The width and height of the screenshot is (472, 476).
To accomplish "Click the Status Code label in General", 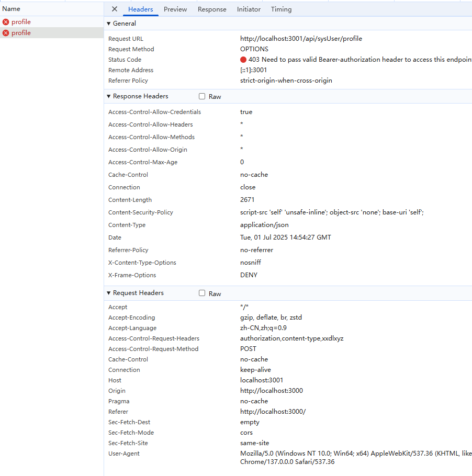I will tap(125, 60).
